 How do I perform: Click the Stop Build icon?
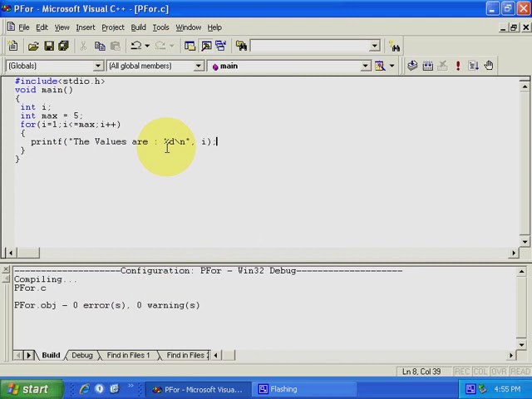442,66
